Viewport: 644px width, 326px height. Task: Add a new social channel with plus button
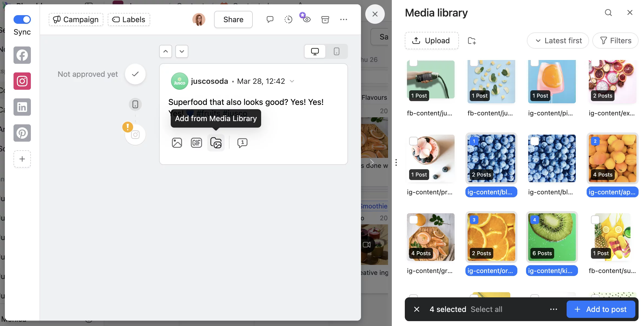coord(22,159)
